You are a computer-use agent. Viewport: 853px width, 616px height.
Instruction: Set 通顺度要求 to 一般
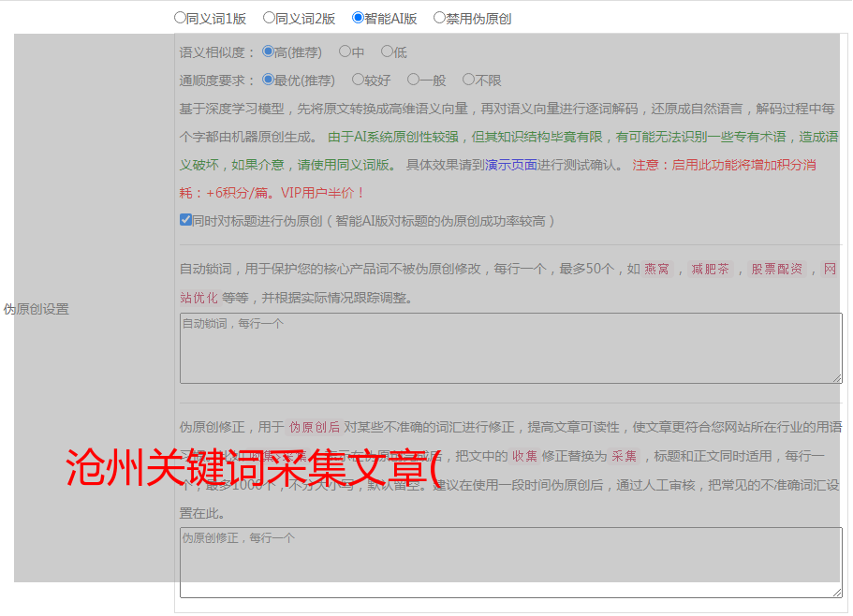tap(413, 81)
